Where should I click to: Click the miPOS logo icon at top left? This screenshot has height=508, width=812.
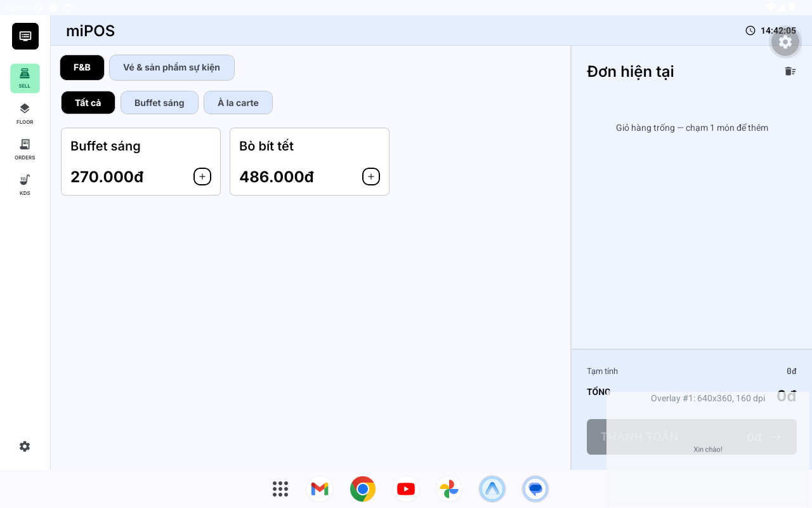pyautogui.click(x=25, y=36)
